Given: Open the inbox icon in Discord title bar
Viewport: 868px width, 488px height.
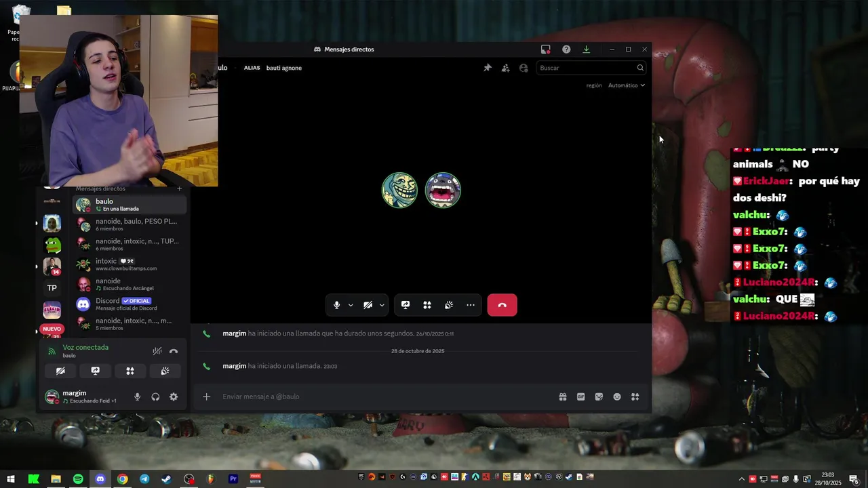Looking at the screenshot, I should pyautogui.click(x=545, y=49).
